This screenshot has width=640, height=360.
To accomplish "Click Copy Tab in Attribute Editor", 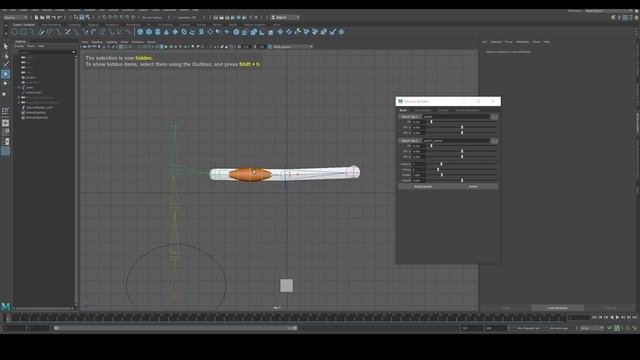I will 610,308.
